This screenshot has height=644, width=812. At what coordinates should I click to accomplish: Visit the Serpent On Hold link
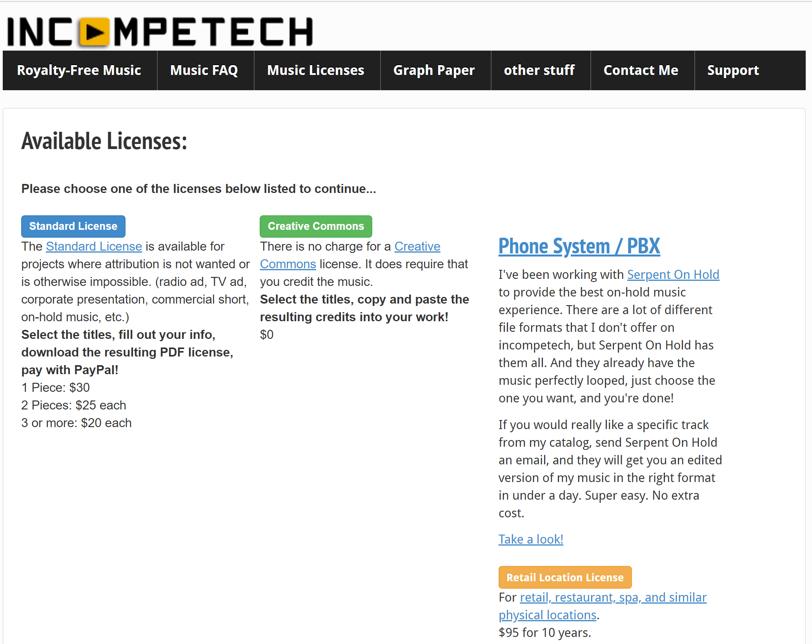point(673,275)
